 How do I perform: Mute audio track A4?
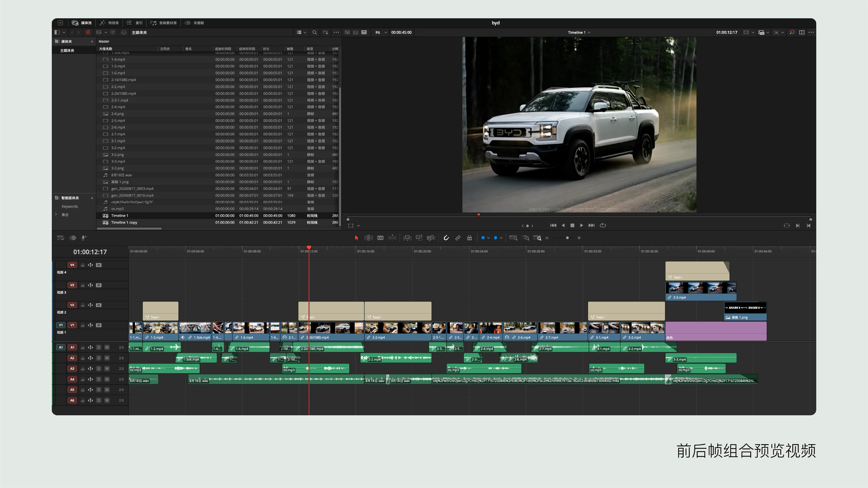pos(107,379)
